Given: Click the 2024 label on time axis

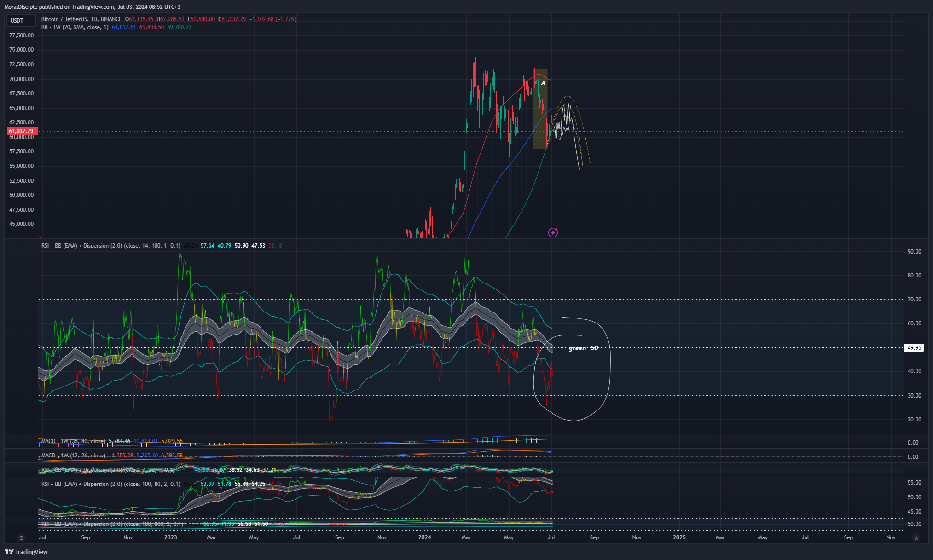Looking at the screenshot, I should (x=424, y=537).
